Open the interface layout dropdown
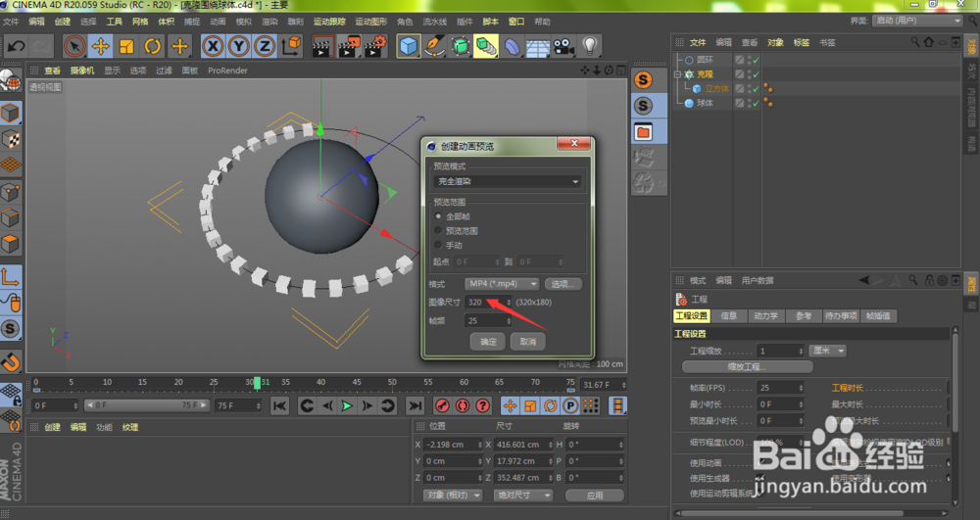This screenshot has height=520, width=980. [917, 21]
